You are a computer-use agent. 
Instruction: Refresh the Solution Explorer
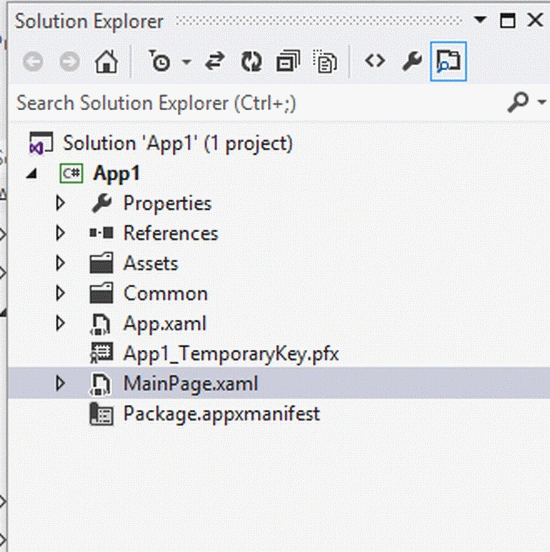pyautogui.click(x=251, y=62)
